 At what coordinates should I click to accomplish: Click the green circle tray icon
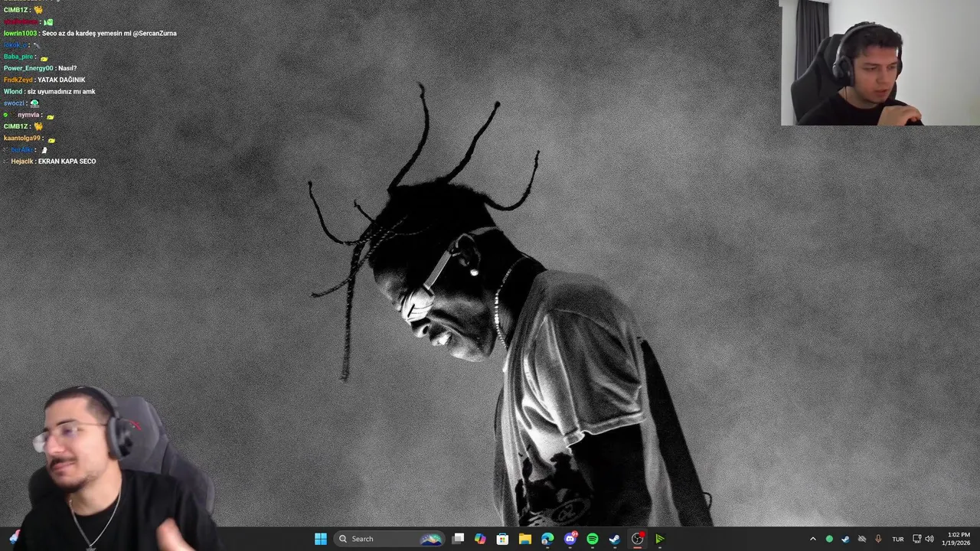click(x=829, y=539)
